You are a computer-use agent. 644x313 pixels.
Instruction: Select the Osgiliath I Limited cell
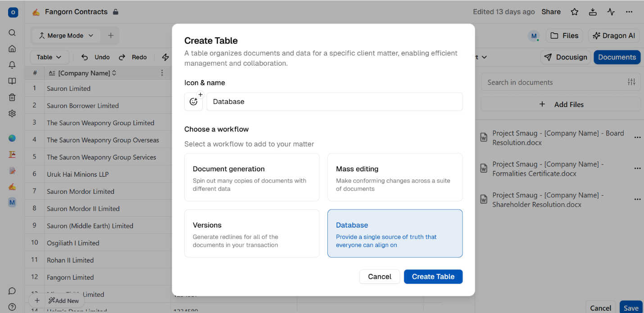pos(108,243)
